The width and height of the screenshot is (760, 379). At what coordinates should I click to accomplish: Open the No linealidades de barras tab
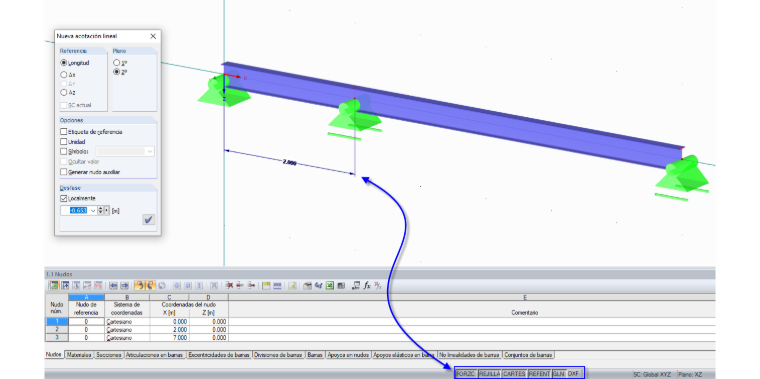coord(469,355)
